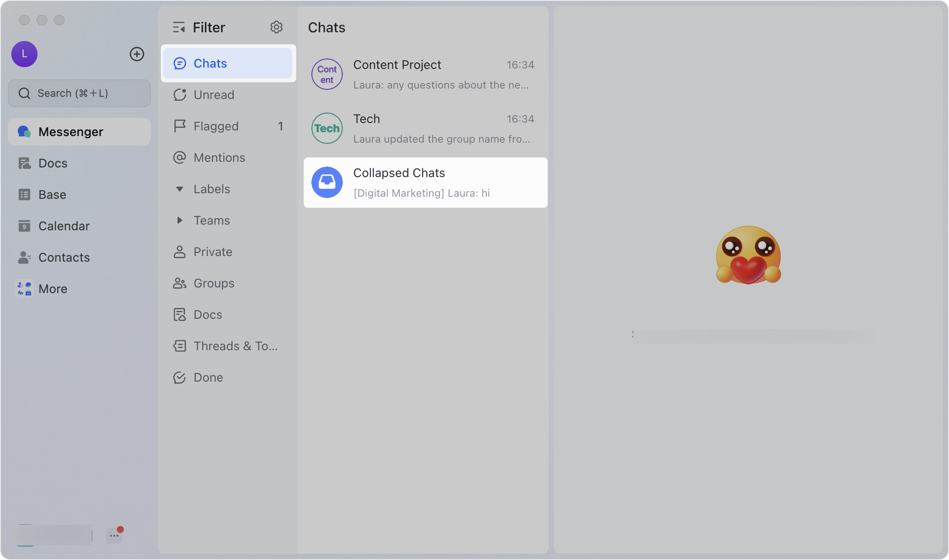Select the Threads & Topics filter
Viewport: 949px width, 560px height.
pos(228,346)
